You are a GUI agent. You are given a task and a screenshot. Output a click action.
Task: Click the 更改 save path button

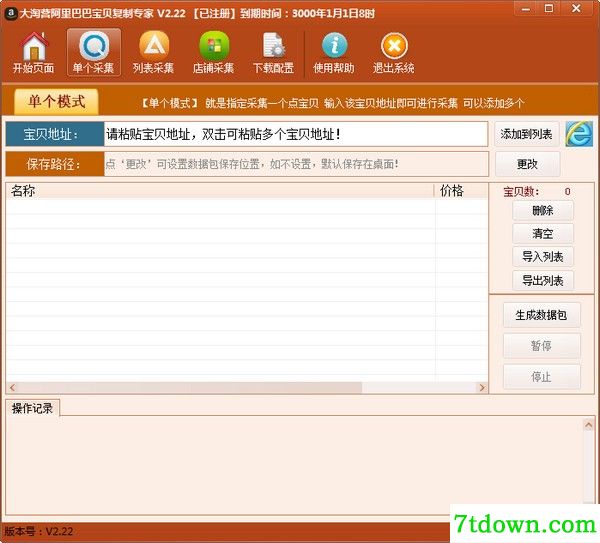pos(527,164)
